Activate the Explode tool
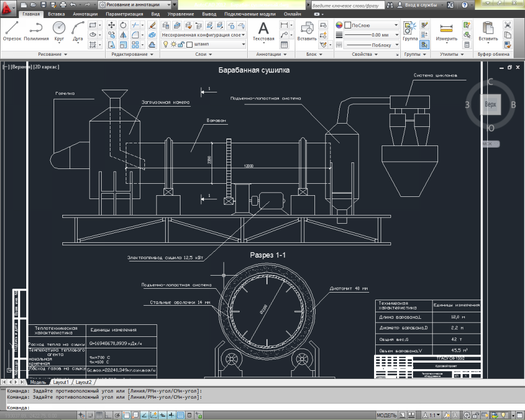 click(153, 35)
